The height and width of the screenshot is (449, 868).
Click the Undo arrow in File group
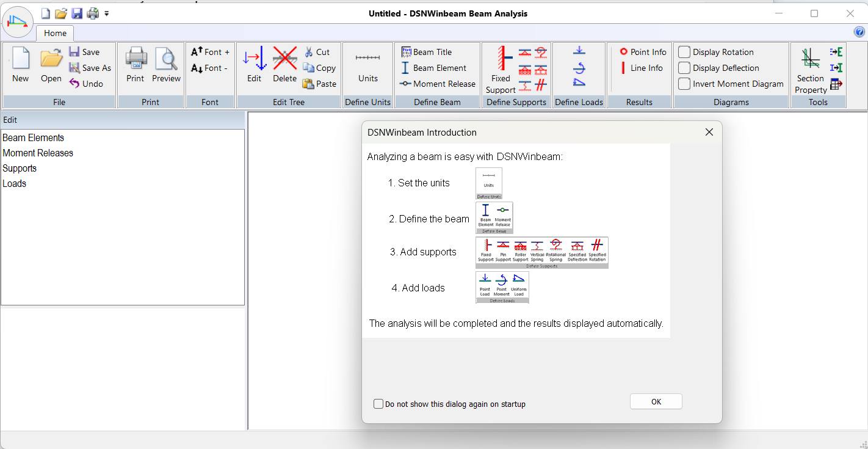pos(74,84)
